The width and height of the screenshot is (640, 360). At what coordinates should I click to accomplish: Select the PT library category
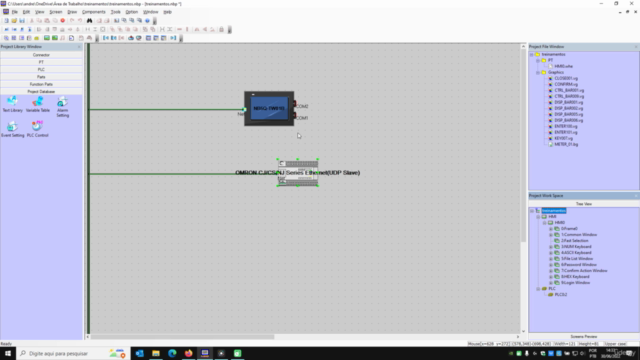(x=41, y=62)
